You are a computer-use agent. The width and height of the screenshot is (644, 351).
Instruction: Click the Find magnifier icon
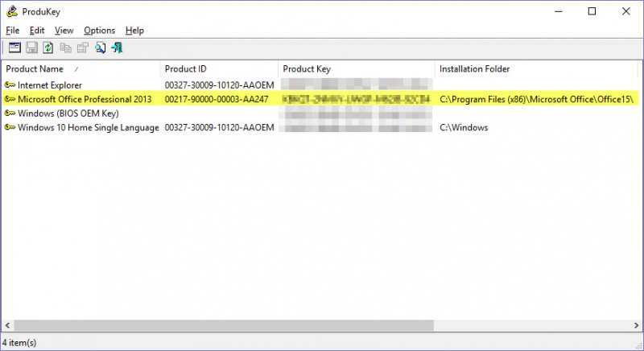(100, 48)
